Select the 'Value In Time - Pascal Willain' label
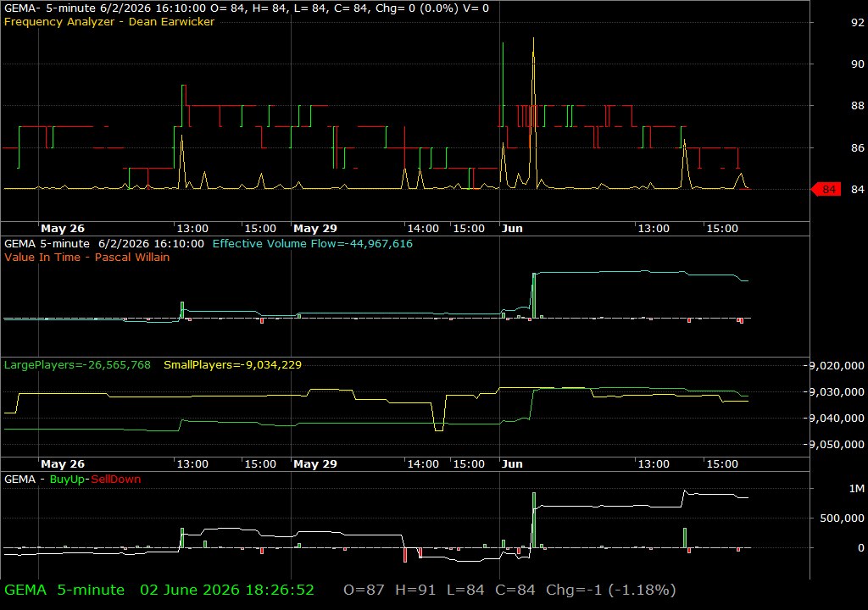Image resolution: width=868 pixels, height=610 pixels. tap(87, 257)
